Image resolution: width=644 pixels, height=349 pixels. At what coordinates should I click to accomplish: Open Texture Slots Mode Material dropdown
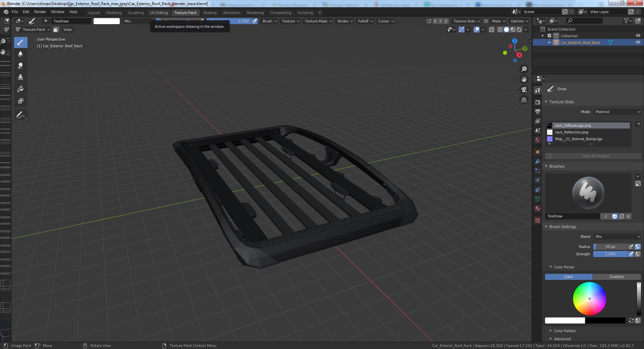617,112
